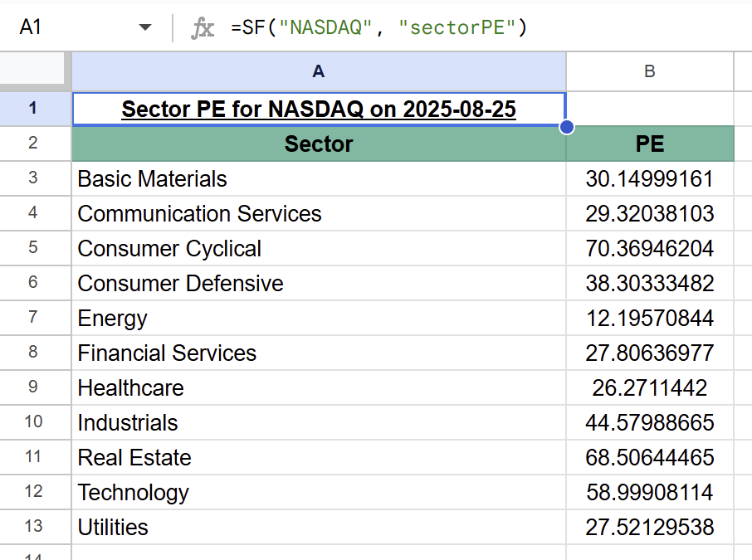
Task: Select the Utilities cell
Action: tap(318, 527)
